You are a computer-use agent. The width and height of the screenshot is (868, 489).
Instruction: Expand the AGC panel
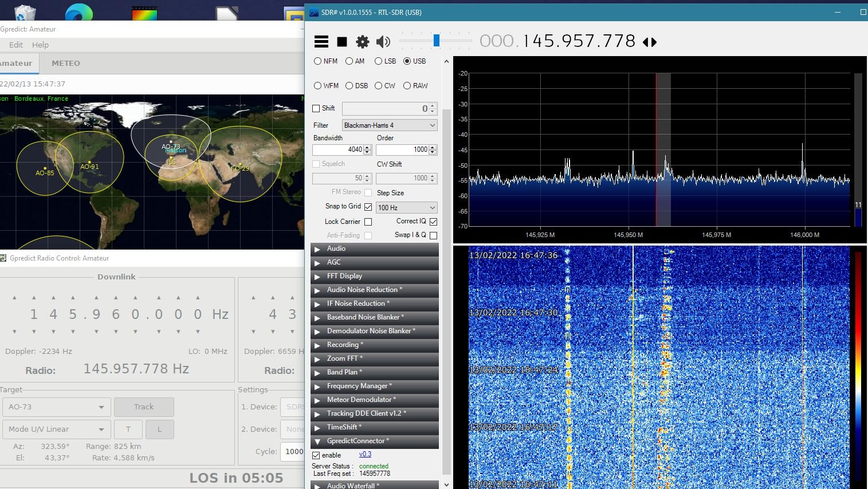point(375,263)
